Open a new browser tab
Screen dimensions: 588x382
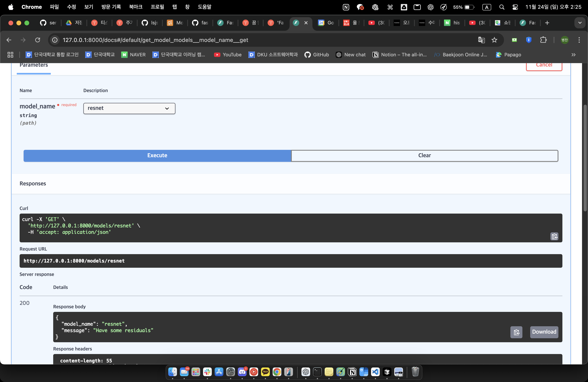547,23
